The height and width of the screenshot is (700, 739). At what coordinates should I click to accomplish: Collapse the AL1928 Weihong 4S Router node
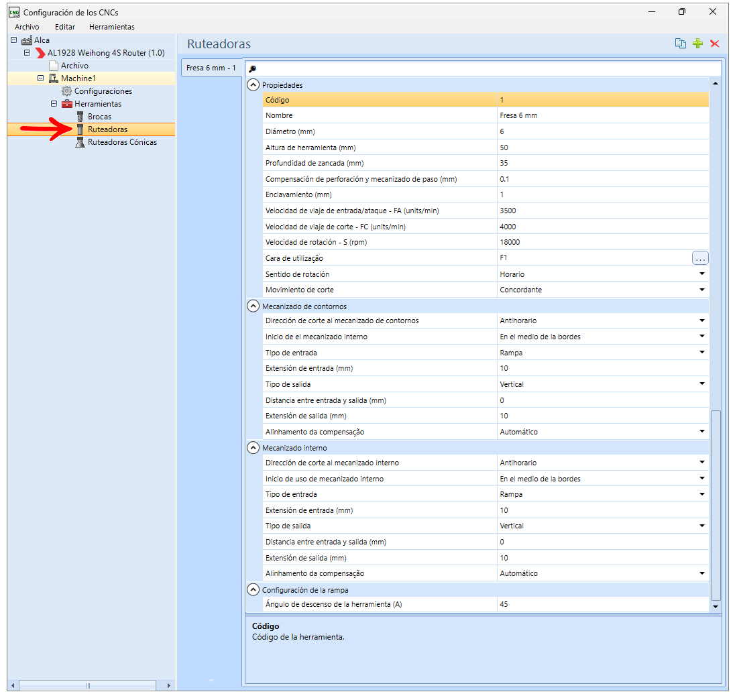pyautogui.click(x=27, y=53)
